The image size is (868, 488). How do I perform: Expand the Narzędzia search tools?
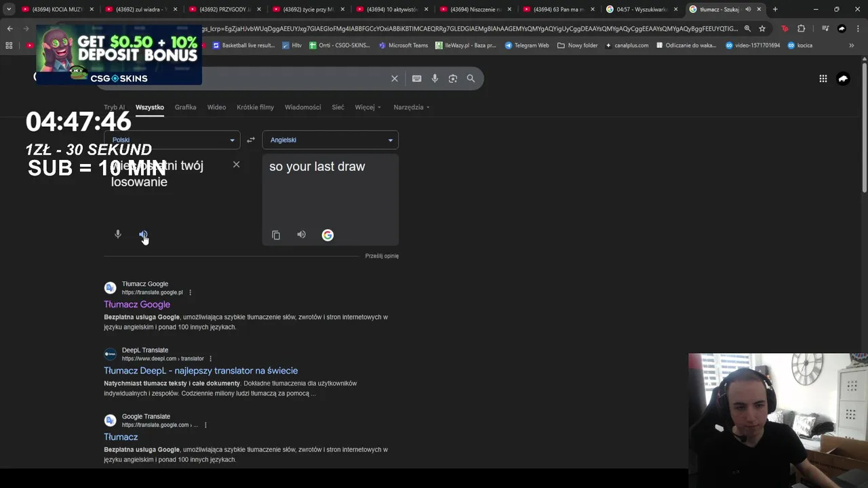point(412,107)
